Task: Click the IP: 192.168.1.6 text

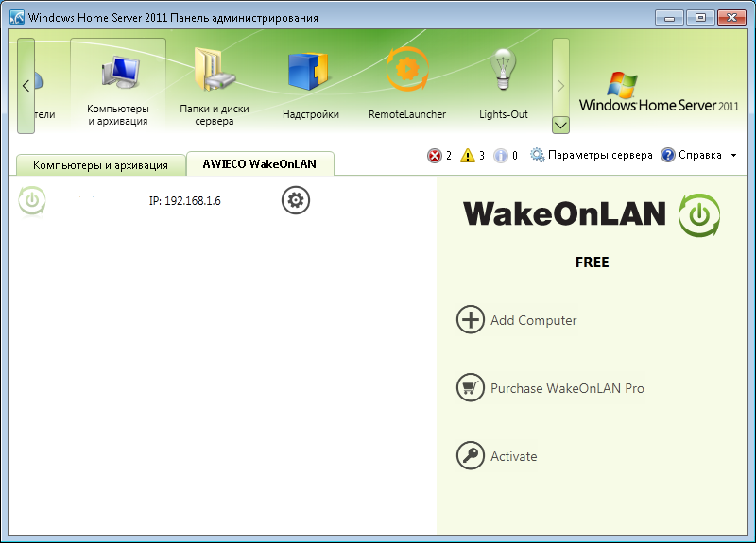Action: (x=184, y=201)
